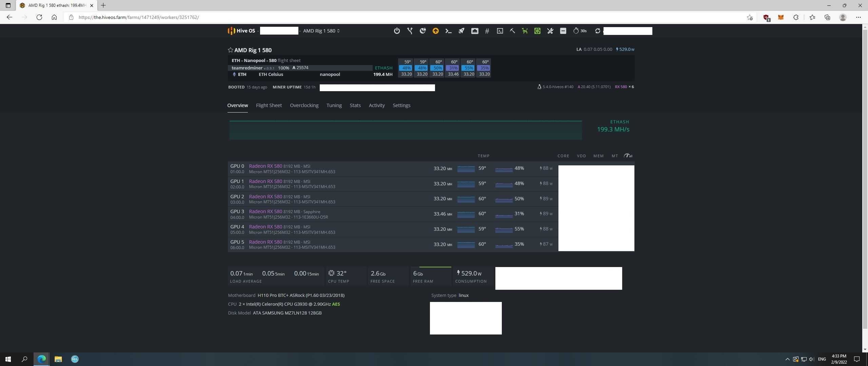Click the power control icon in Hive toolbar
868x366 pixels.
397,31
